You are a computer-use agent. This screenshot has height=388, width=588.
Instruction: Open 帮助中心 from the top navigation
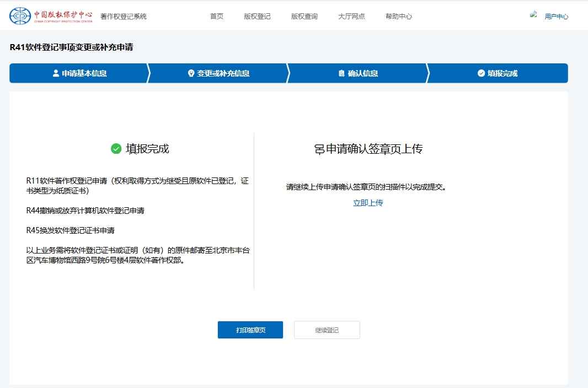click(399, 17)
